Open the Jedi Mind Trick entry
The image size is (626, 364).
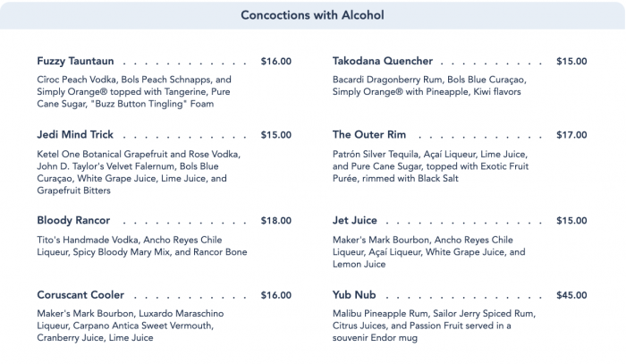75,134
